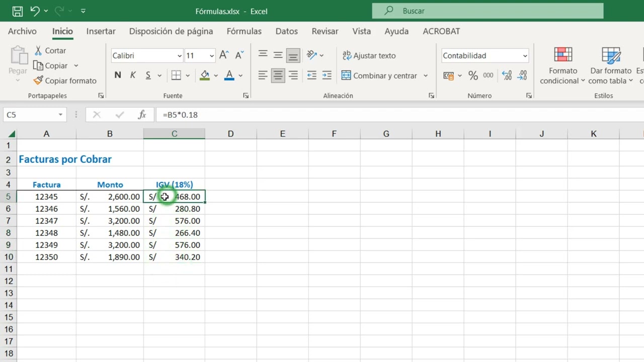The height and width of the screenshot is (362, 644).
Task: Open the Datos tab
Action: pyautogui.click(x=287, y=31)
